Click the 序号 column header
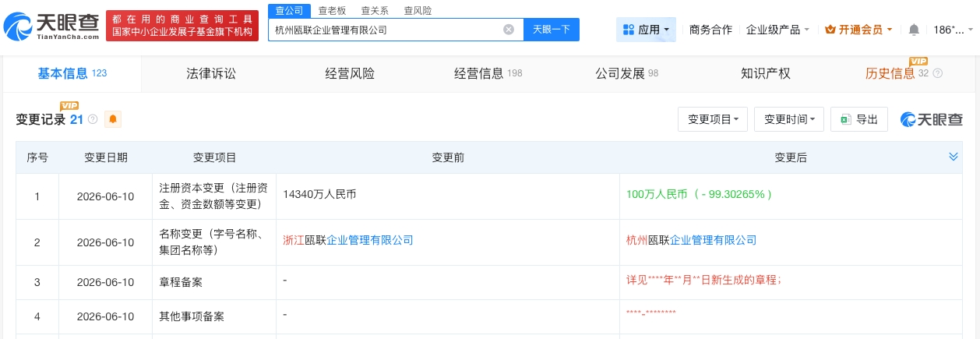The image size is (980, 339). 37,157
